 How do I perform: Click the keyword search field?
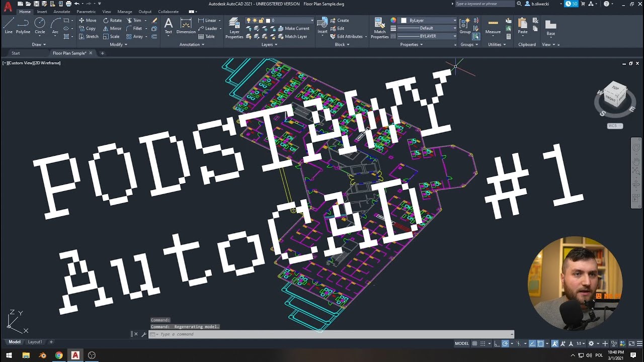point(485,4)
